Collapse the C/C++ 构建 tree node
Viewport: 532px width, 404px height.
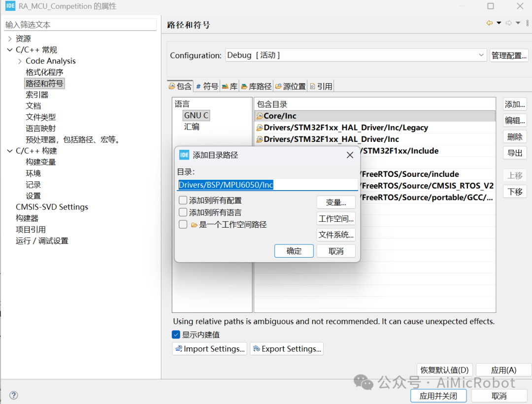point(10,151)
